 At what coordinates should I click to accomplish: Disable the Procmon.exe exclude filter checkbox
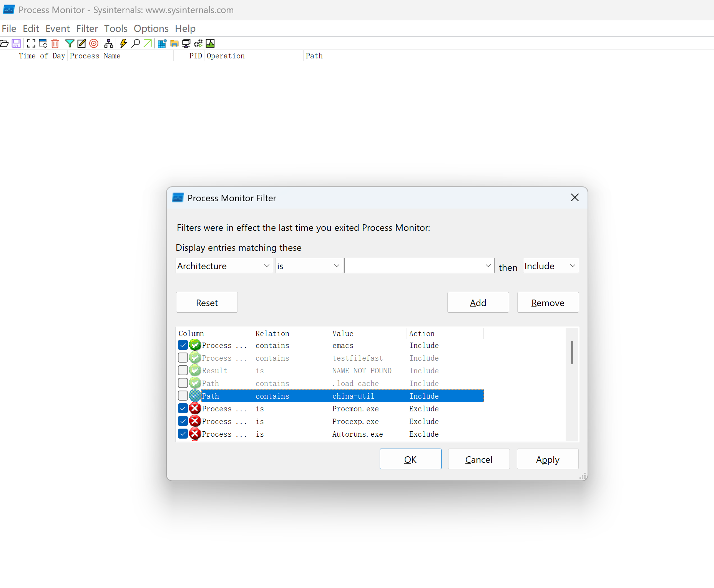click(x=183, y=409)
